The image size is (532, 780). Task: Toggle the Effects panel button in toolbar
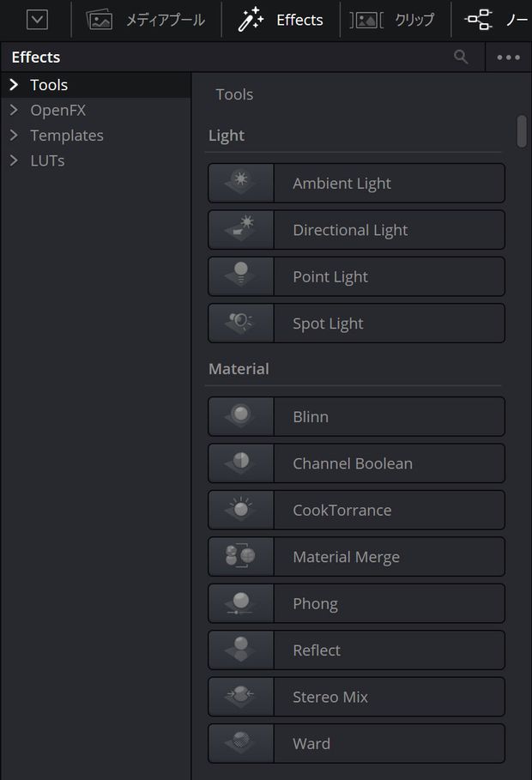(281, 20)
